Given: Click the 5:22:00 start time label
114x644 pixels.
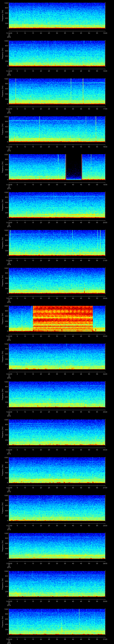Looking at the screenshot, I should (9, 336).
